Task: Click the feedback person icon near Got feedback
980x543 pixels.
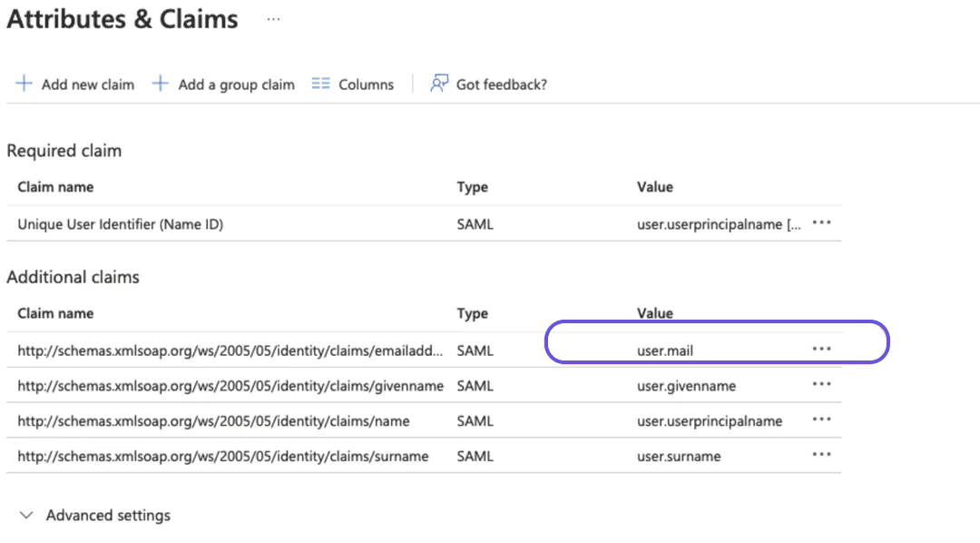Action: [438, 84]
